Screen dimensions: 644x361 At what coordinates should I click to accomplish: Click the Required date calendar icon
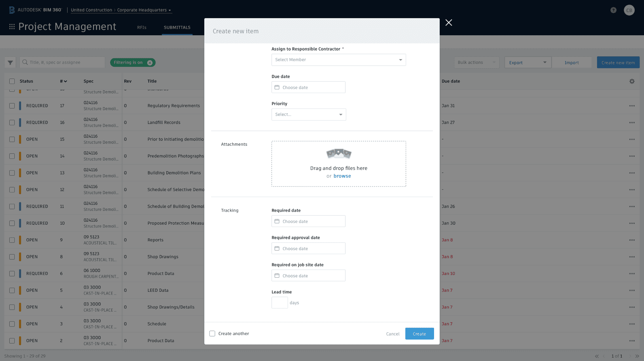click(x=277, y=221)
